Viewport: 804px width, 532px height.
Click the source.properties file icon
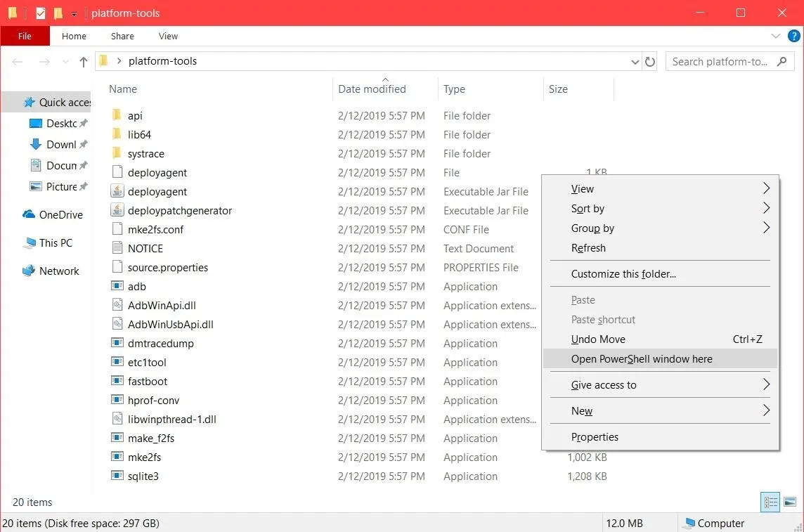coord(117,266)
